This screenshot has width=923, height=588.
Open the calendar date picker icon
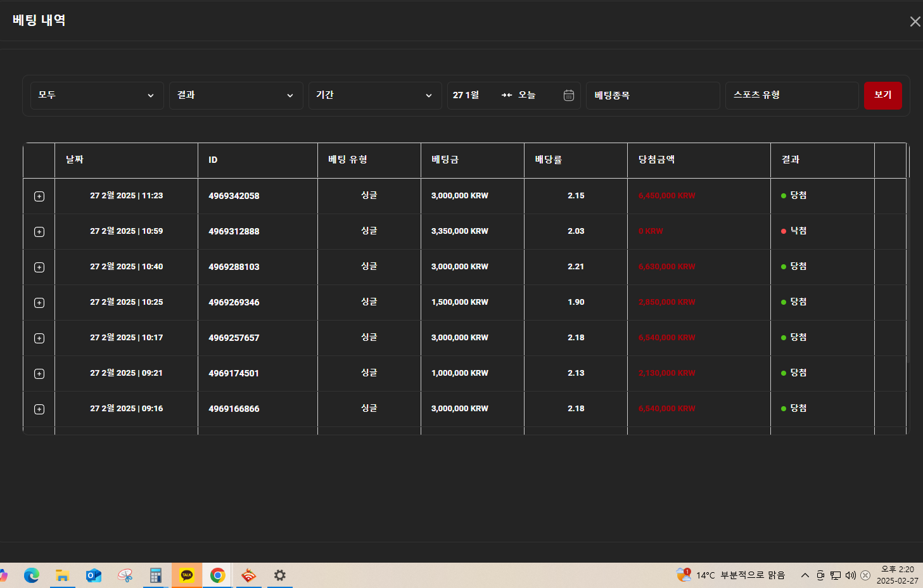(568, 95)
